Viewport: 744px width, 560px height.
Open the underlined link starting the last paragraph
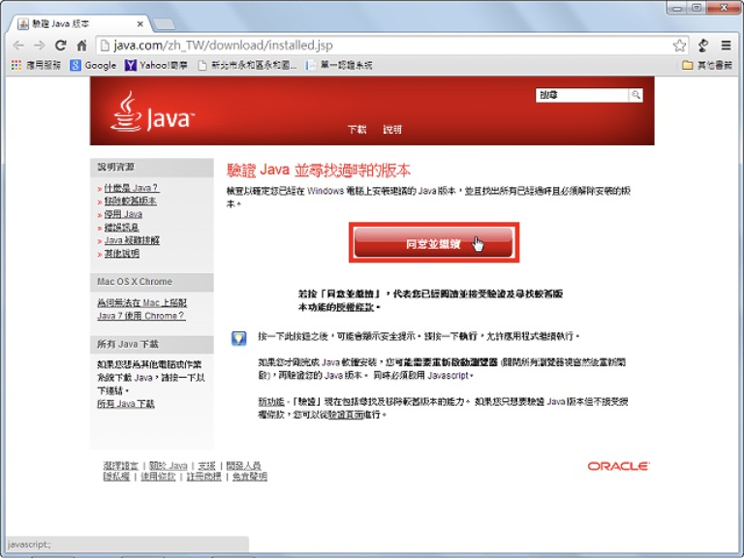[271, 401]
